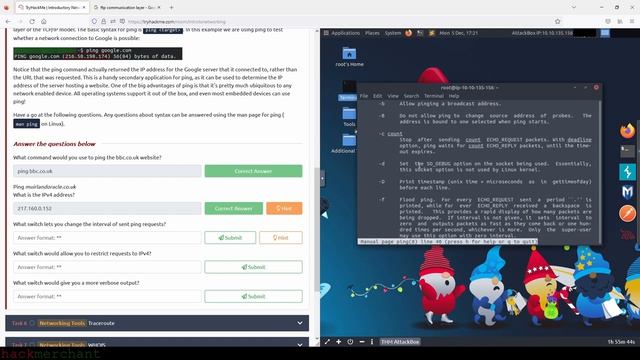Image resolution: width=640 pixels, height=360 pixels.
Task: Submit the IPv4 switch answer
Action: (253, 267)
